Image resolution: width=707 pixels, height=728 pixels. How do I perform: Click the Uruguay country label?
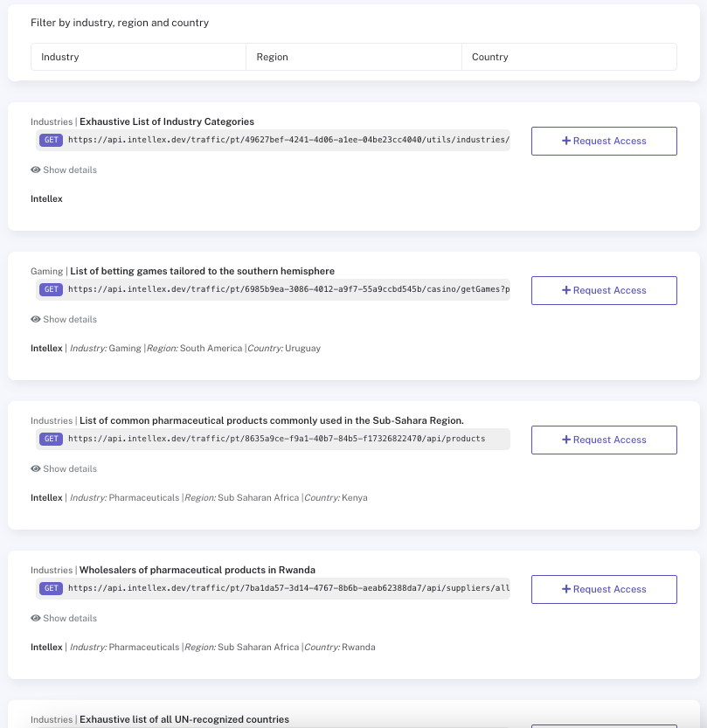click(302, 348)
